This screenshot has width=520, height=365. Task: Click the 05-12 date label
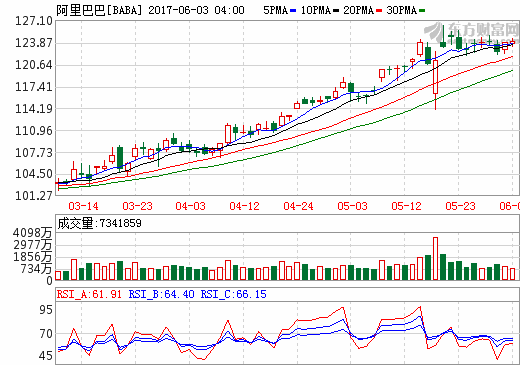pos(406,206)
